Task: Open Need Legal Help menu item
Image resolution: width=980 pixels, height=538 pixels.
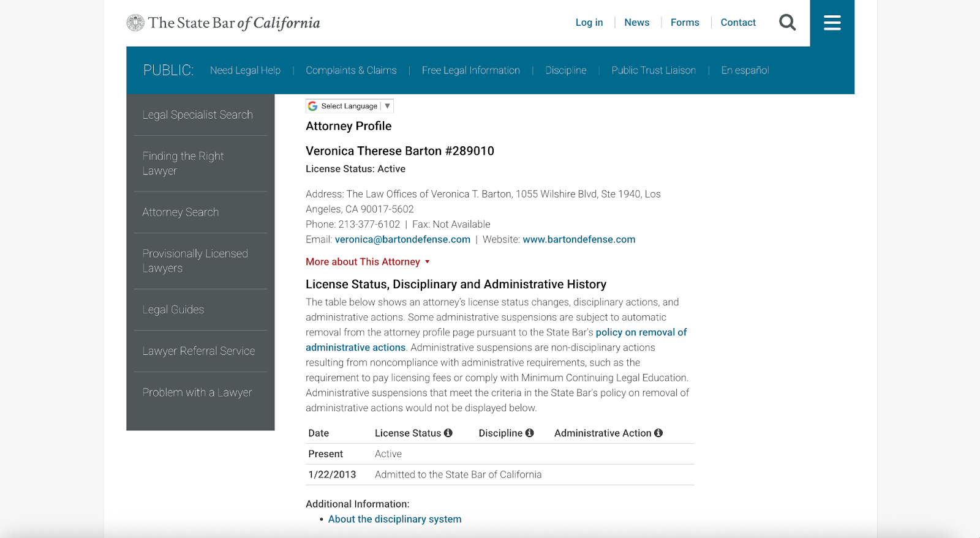Action: (245, 70)
